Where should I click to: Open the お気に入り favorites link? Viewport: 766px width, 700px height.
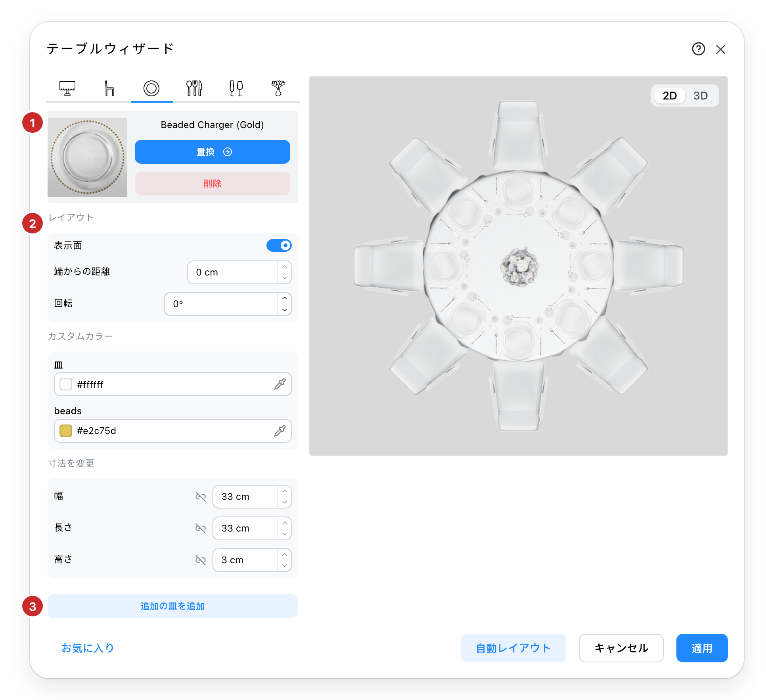coord(88,648)
